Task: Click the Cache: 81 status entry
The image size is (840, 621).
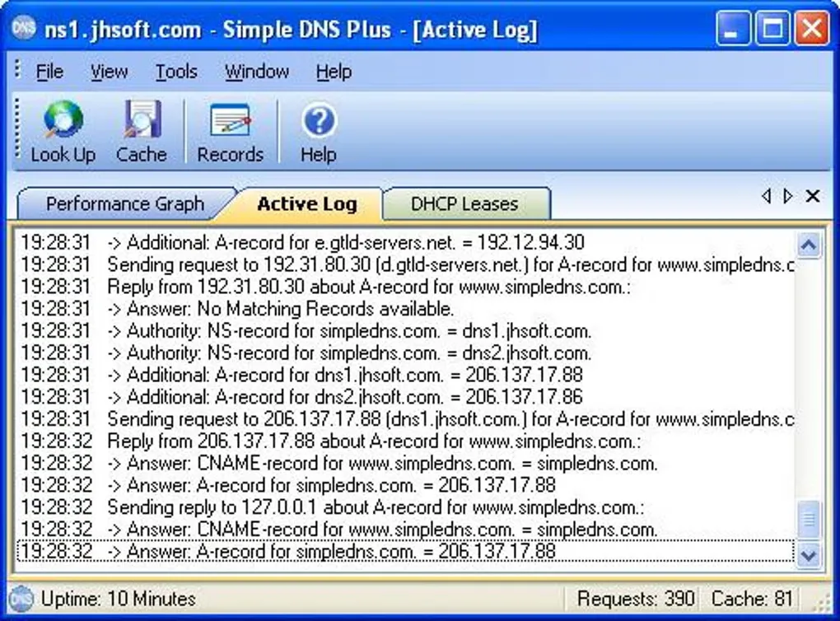Action: [x=752, y=599]
